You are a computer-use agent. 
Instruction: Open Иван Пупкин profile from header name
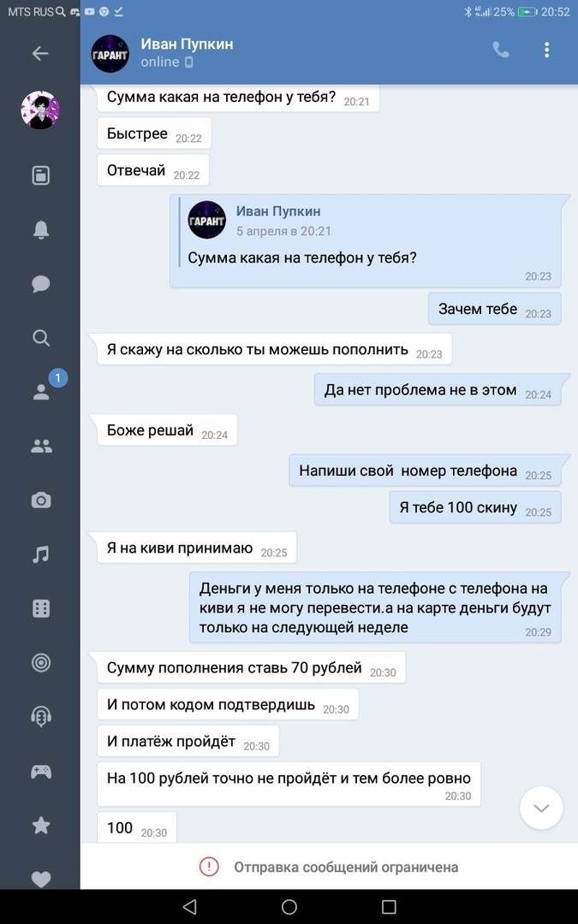[187, 44]
